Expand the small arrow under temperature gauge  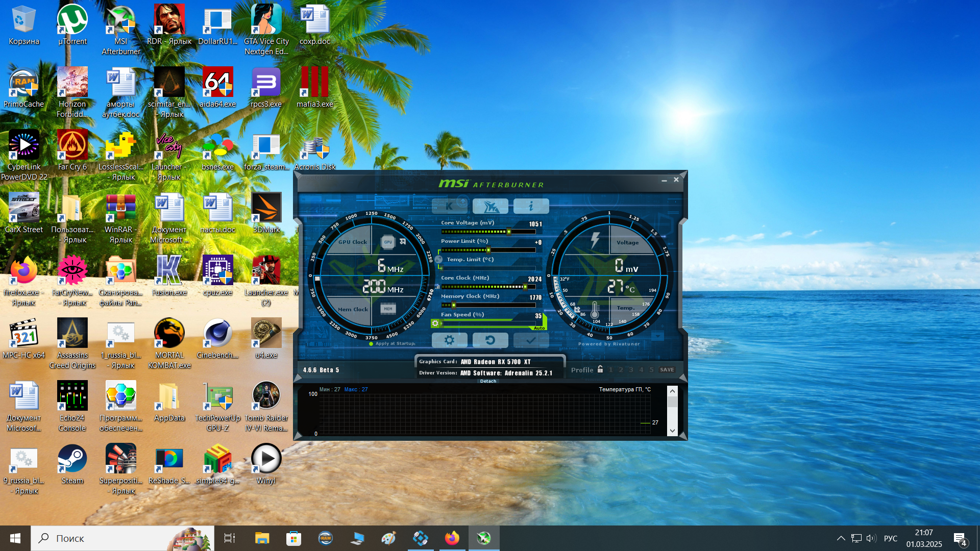pyautogui.click(x=657, y=336)
